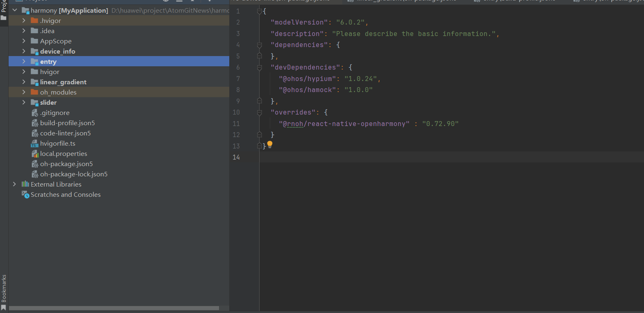Fold the overrides block at line 10

pos(259,113)
